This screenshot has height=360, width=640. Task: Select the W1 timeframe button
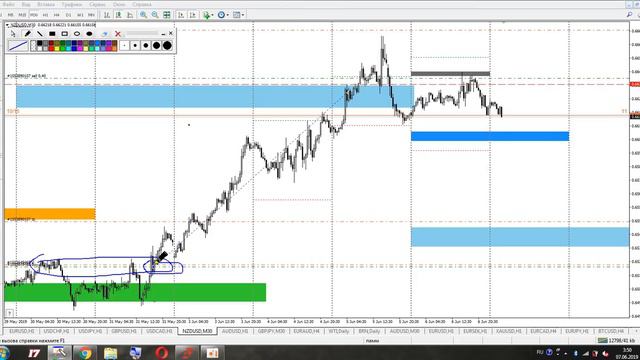point(80,15)
